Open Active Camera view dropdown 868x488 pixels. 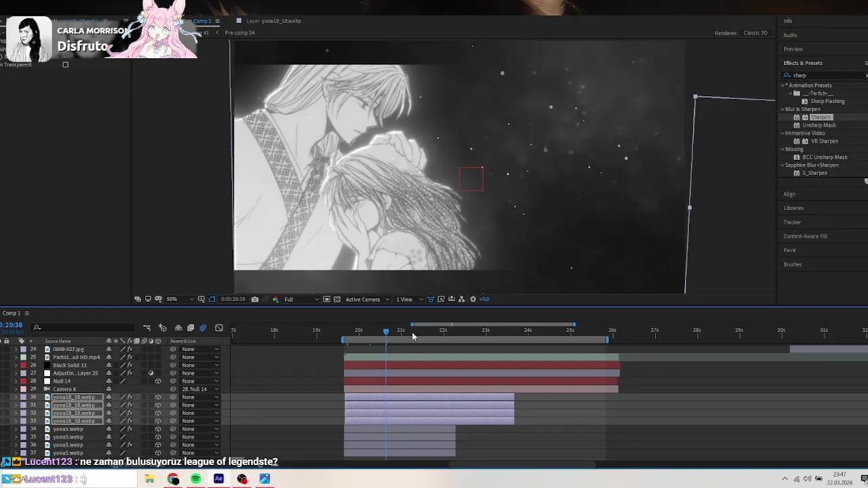click(x=368, y=299)
